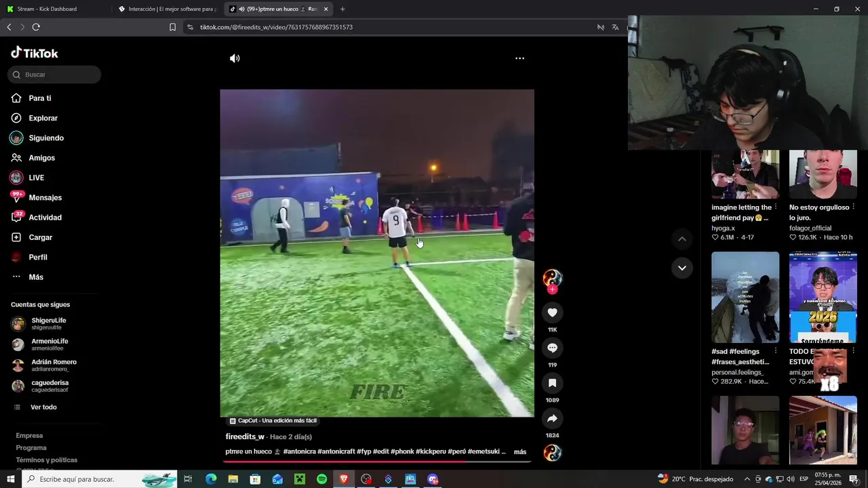
Task: Click the CapCut 'Una edición más fácil' tag
Action: coord(273,421)
